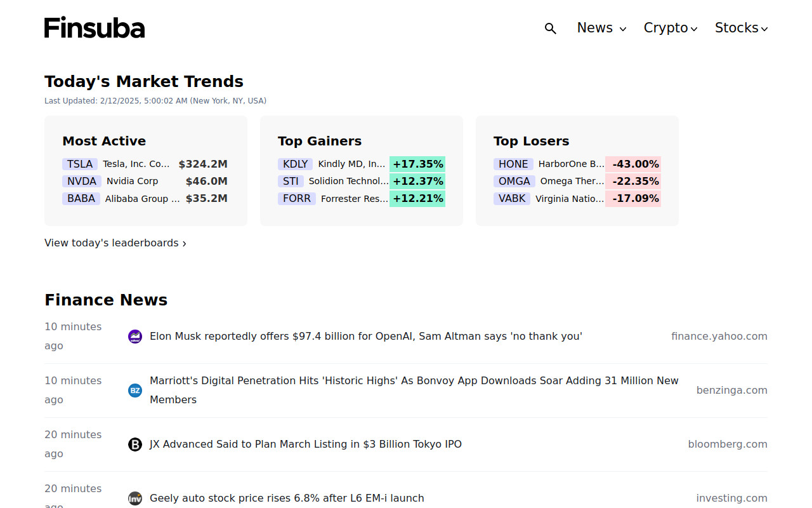Click Nvidia's $46.0M volume value
The image size is (812, 508).
coord(207,181)
